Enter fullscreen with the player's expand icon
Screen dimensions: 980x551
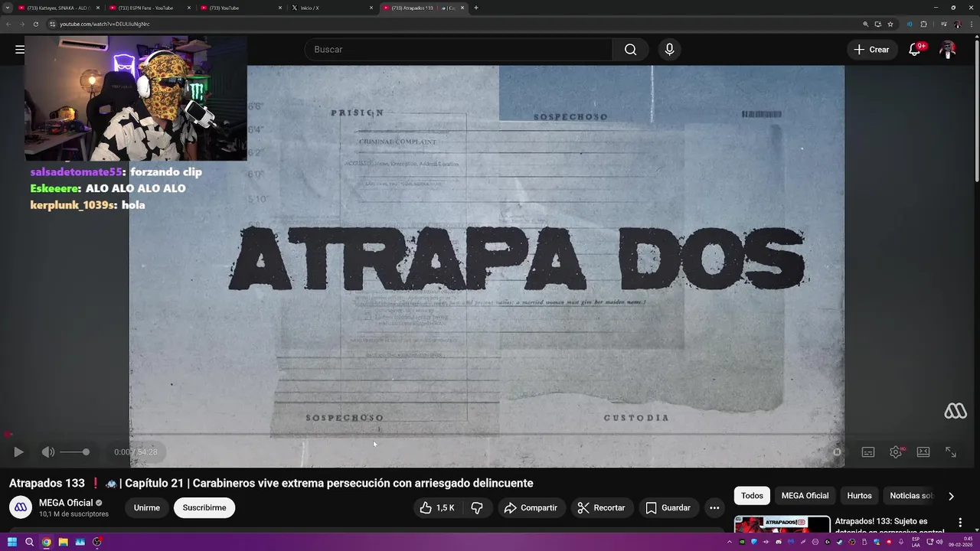[951, 452]
